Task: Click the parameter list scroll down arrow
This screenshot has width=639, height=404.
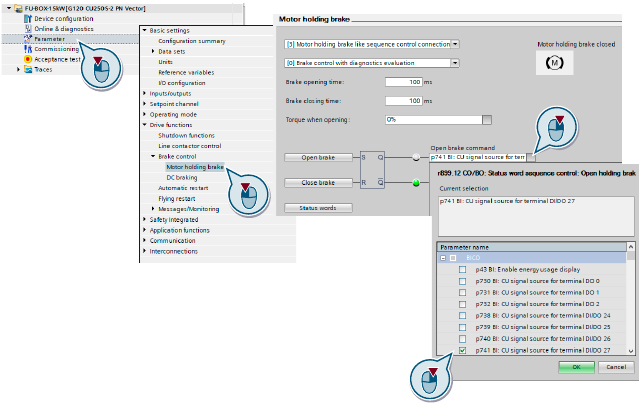Action: pyautogui.click(x=630, y=351)
